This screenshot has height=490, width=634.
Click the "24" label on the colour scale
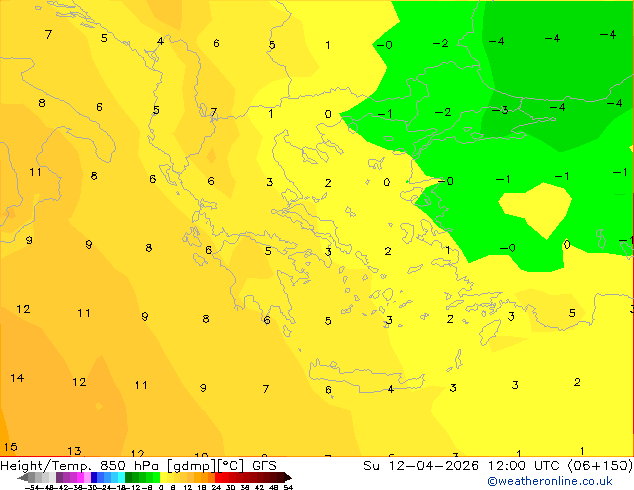[x=216, y=487]
